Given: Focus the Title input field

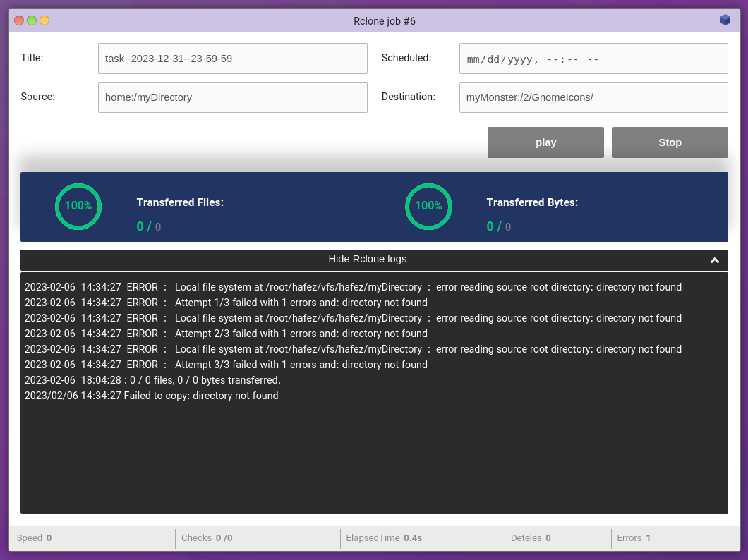Looking at the screenshot, I should pyautogui.click(x=232, y=59).
